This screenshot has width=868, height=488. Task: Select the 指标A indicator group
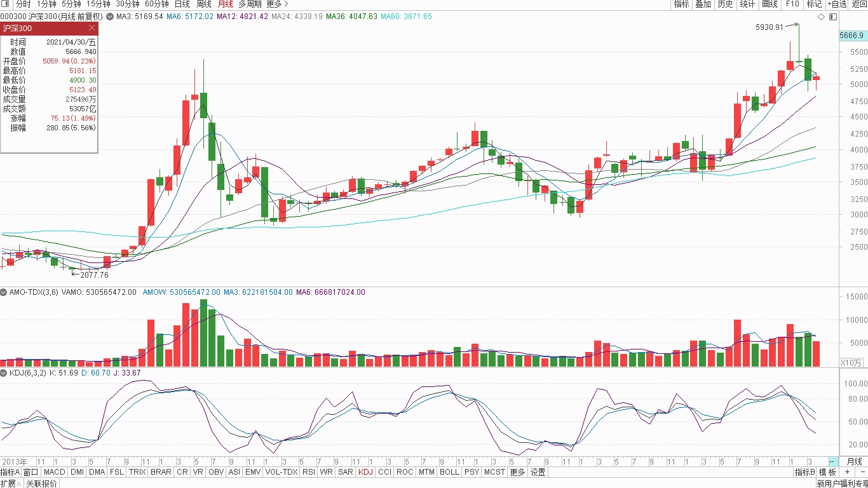10,472
